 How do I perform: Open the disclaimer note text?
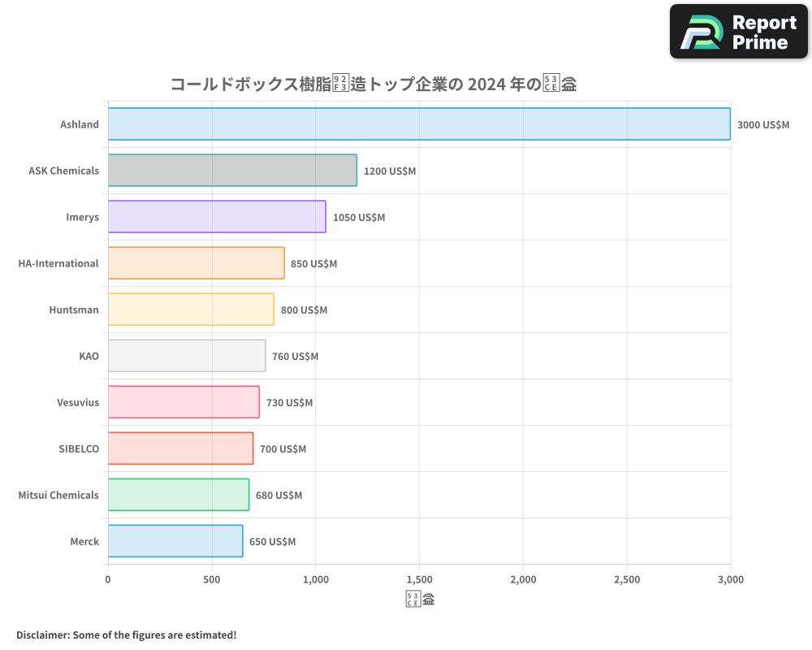[124, 635]
